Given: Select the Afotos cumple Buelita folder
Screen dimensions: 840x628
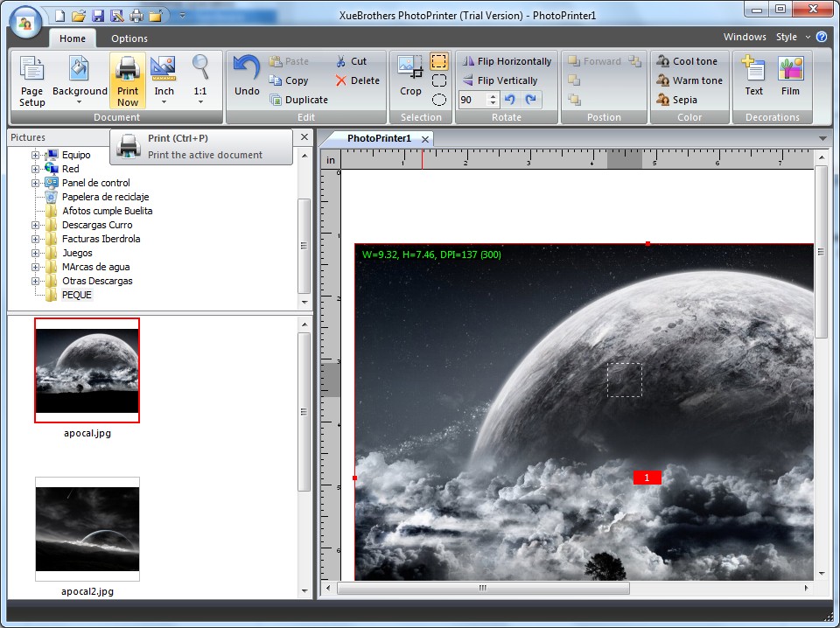Looking at the screenshot, I should coord(107,211).
